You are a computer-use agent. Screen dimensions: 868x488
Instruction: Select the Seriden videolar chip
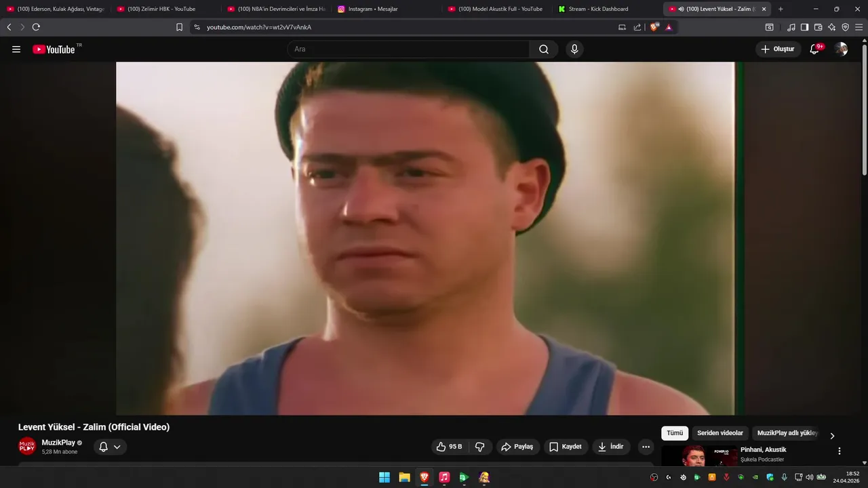tap(720, 433)
